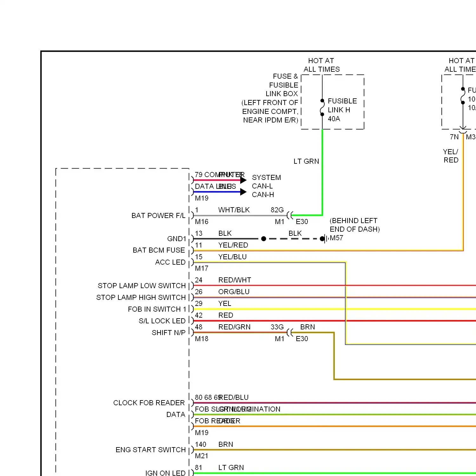This screenshot has height=476, width=476.
Task: Select the RED/WHT wire label
Action: point(235,280)
